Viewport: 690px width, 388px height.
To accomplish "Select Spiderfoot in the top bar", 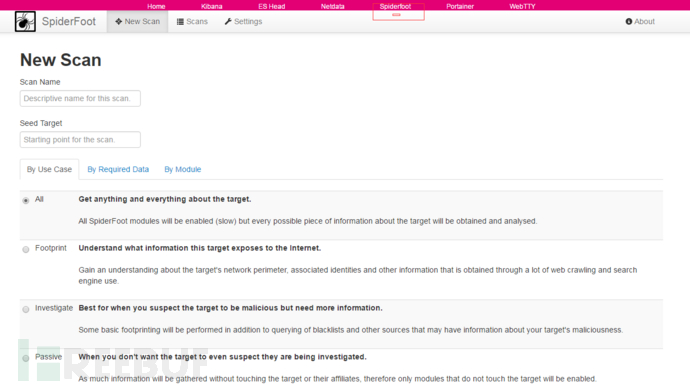I will click(395, 6).
